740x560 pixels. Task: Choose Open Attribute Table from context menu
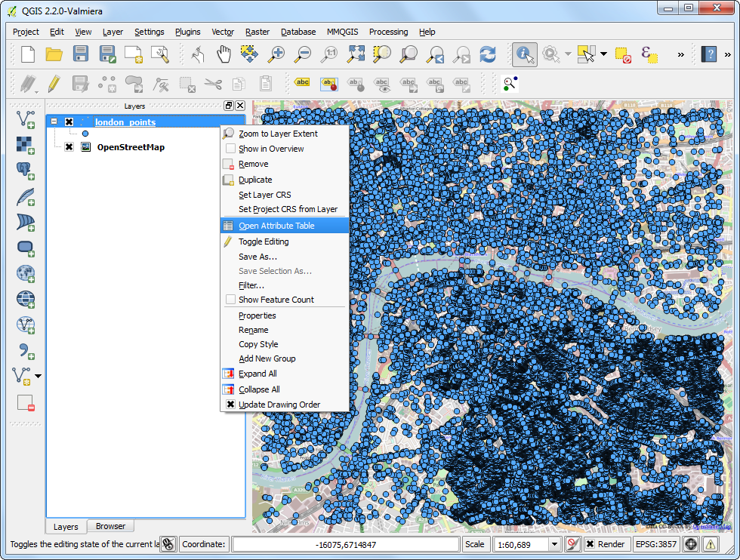click(276, 226)
